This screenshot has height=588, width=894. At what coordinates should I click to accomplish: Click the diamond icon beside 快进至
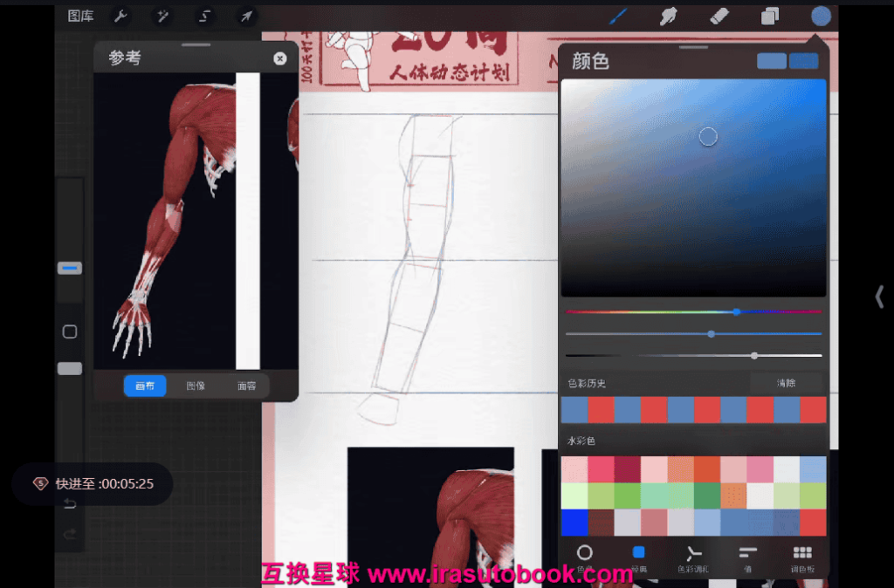click(40, 483)
